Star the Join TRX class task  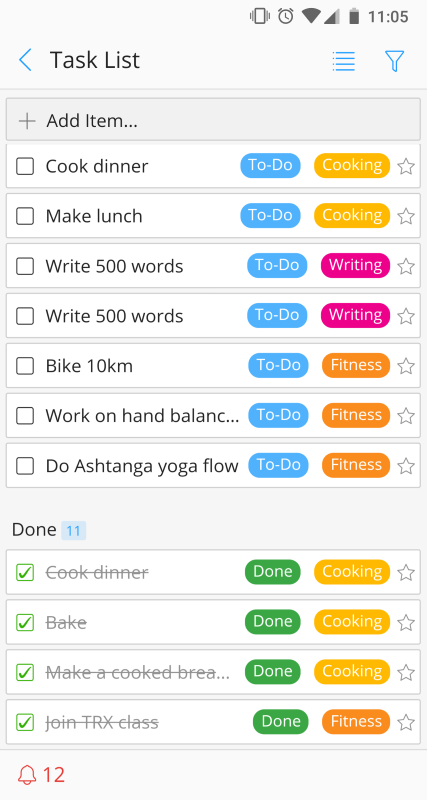click(x=406, y=722)
